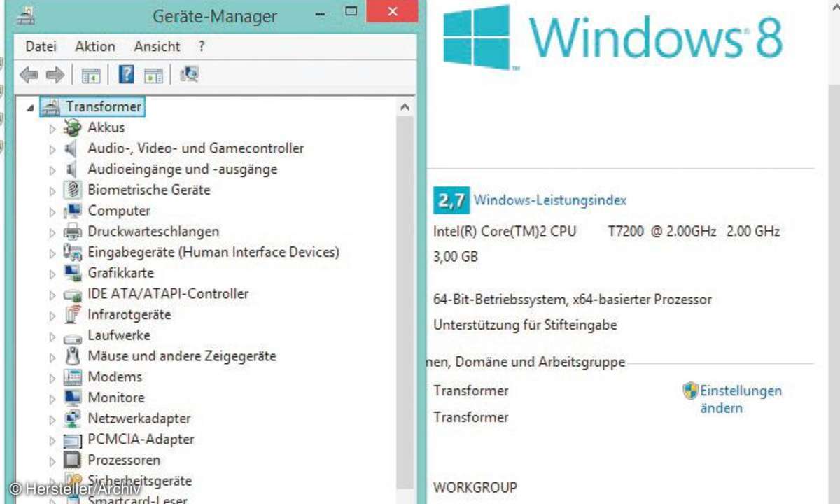Image resolution: width=840 pixels, height=504 pixels.
Task: Select the PCMCIA-Adapter row label
Action: [x=141, y=440]
